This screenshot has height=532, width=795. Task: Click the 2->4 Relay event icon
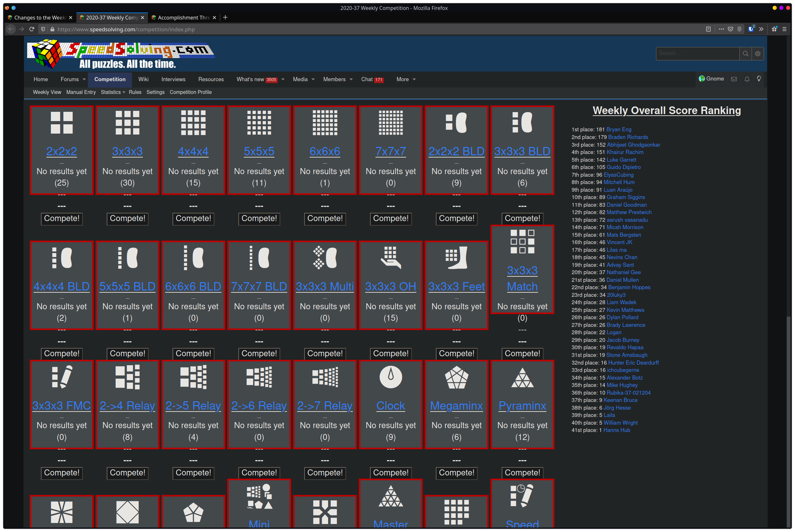(x=127, y=377)
